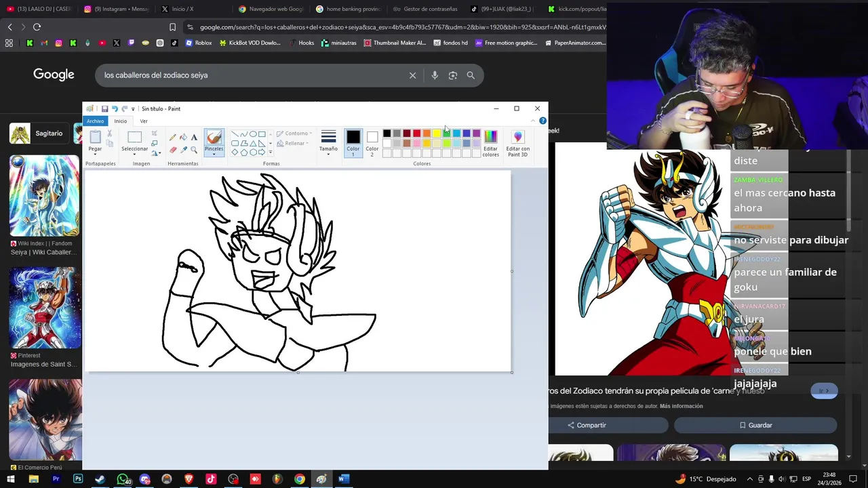Switch to the Inicio / X browser tab

point(193,9)
